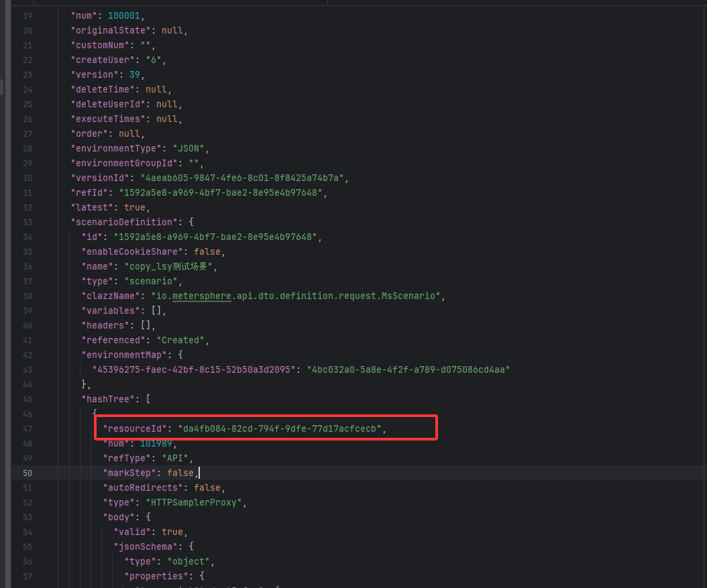707x588 pixels.
Task: Click the environmentMap key starting 45396275
Action: pos(194,370)
